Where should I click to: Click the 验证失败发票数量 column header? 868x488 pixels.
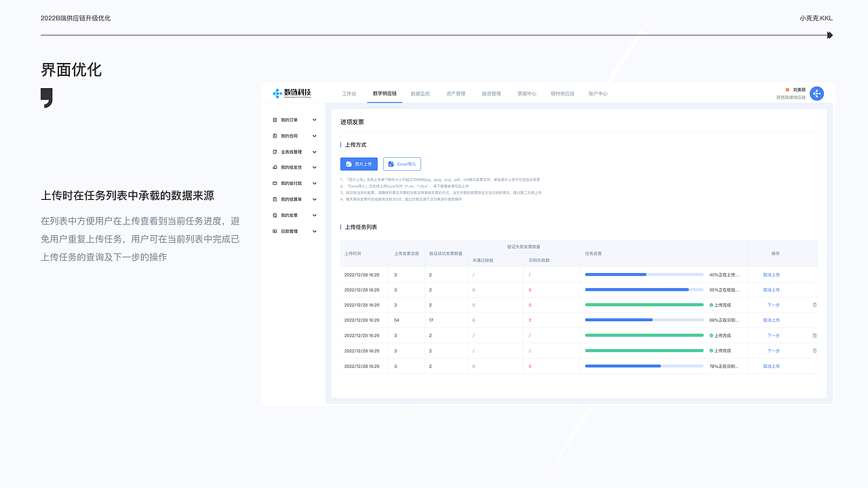pyautogui.click(x=524, y=247)
